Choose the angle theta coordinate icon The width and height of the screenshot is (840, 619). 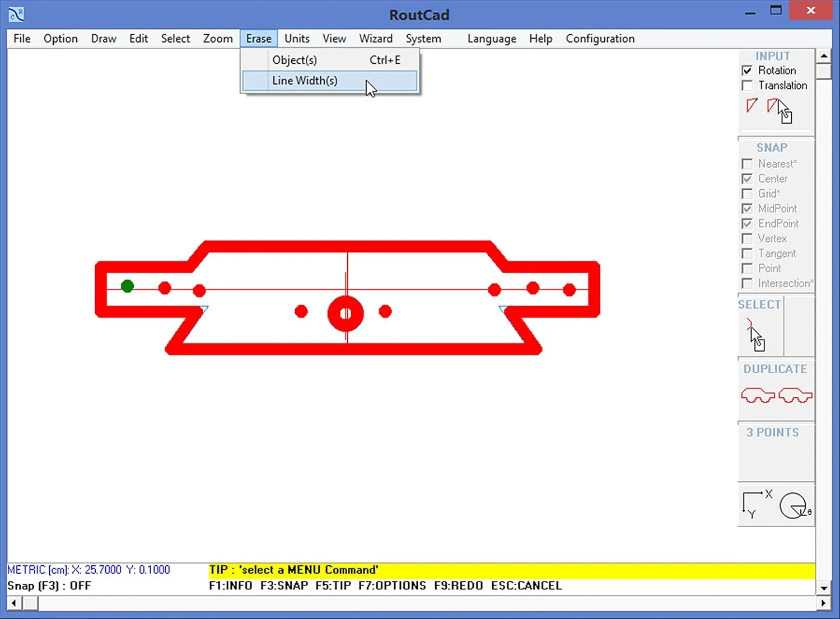[x=793, y=505]
